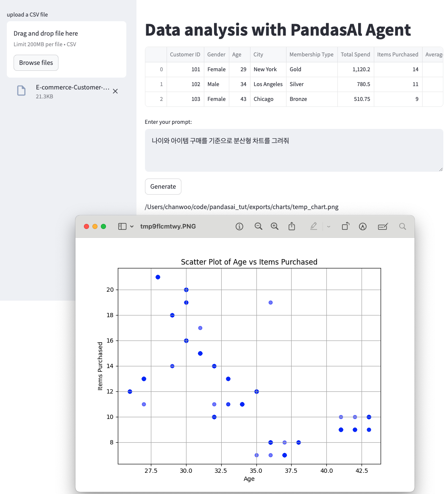Show image info inspector in Preview

(x=239, y=226)
